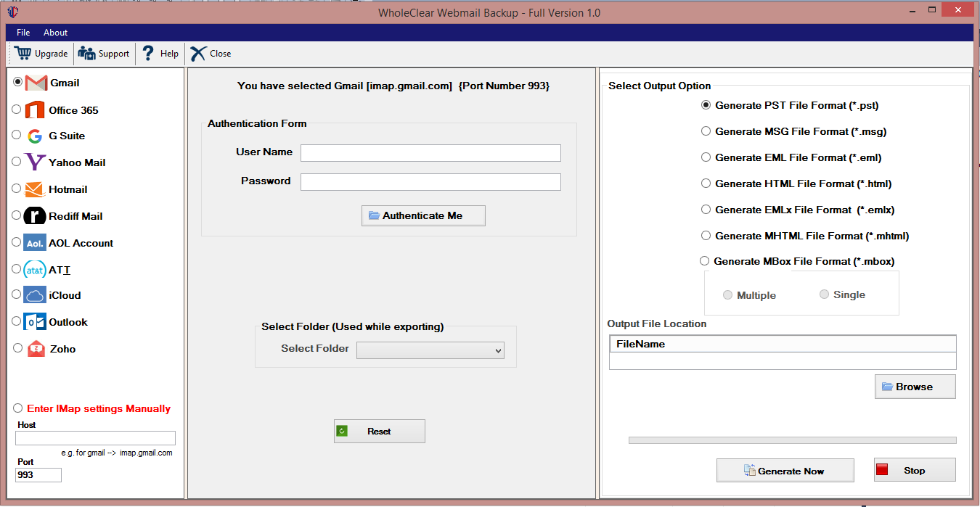Viewport: 980px width, 507px height.
Task: Click the Authenticate Me button
Action: 423,215
